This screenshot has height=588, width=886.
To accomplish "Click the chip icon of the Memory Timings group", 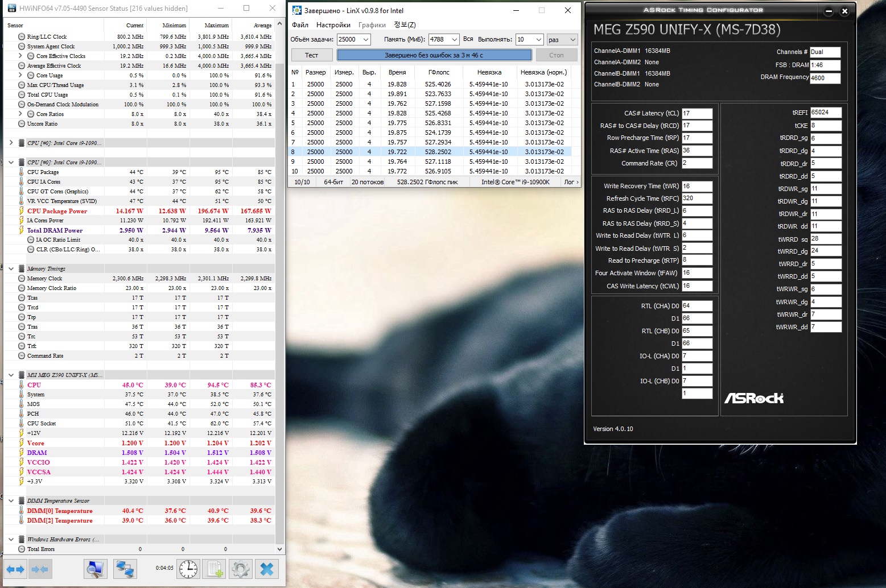I will 22,268.
